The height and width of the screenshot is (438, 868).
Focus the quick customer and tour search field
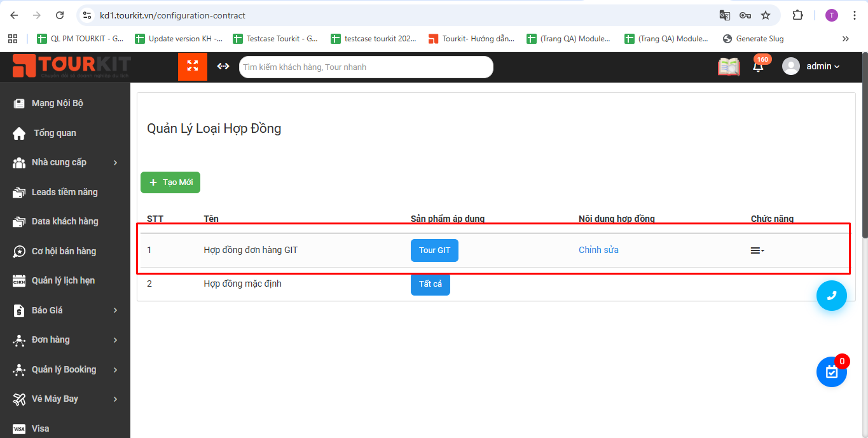(x=366, y=67)
